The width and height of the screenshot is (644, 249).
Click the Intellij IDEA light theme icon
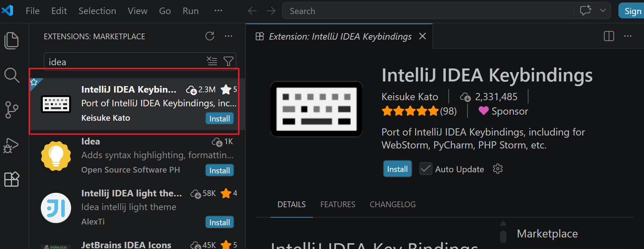coord(56,208)
